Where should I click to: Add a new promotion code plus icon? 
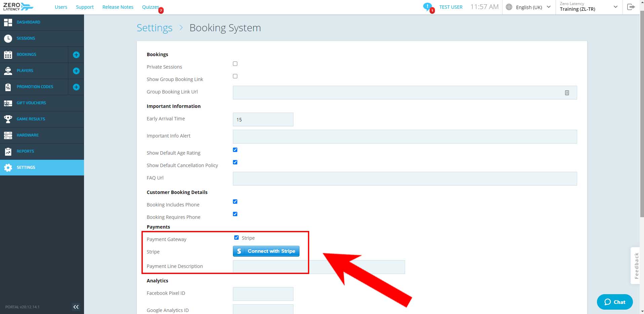click(76, 87)
